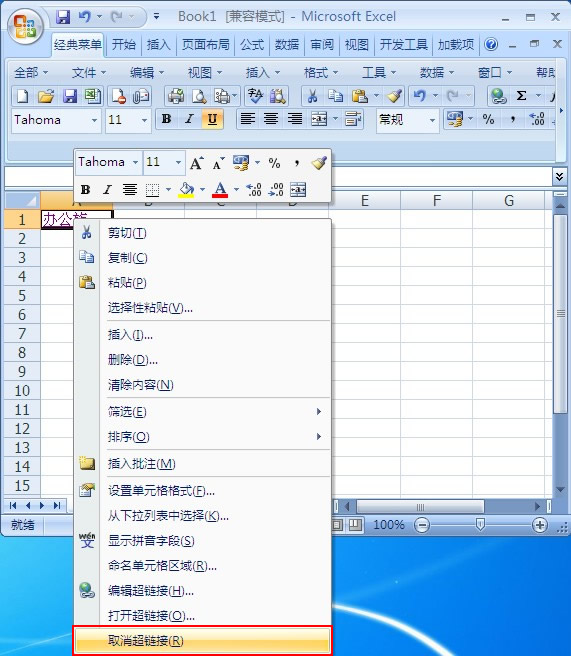Click Increase Decimal icon in mini toolbar
The width and height of the screenshot is (571, 656).
[254, 190]
